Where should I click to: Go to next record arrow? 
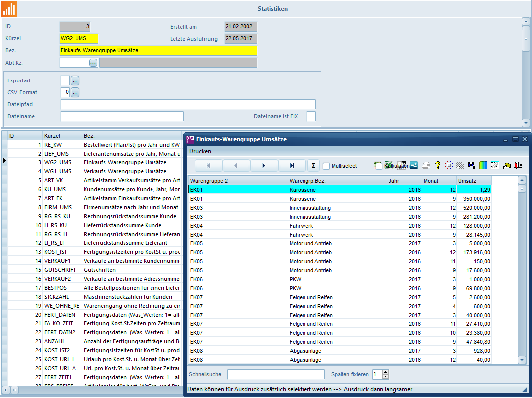tap(264, 166)
